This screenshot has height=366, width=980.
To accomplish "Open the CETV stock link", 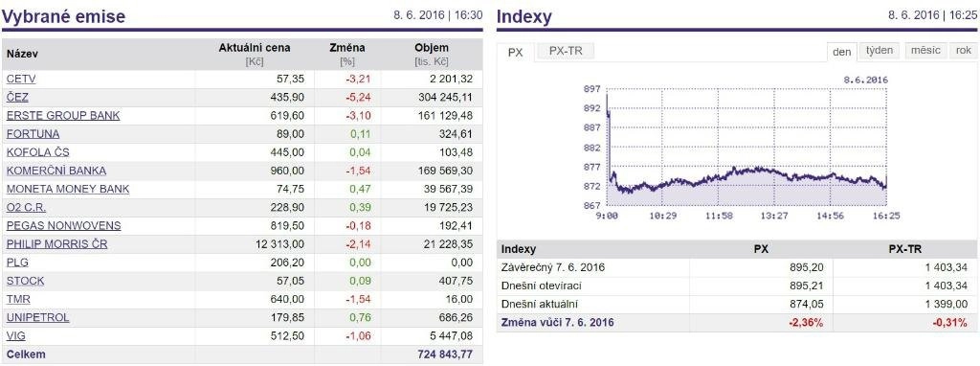I will (x=21, y=80).
